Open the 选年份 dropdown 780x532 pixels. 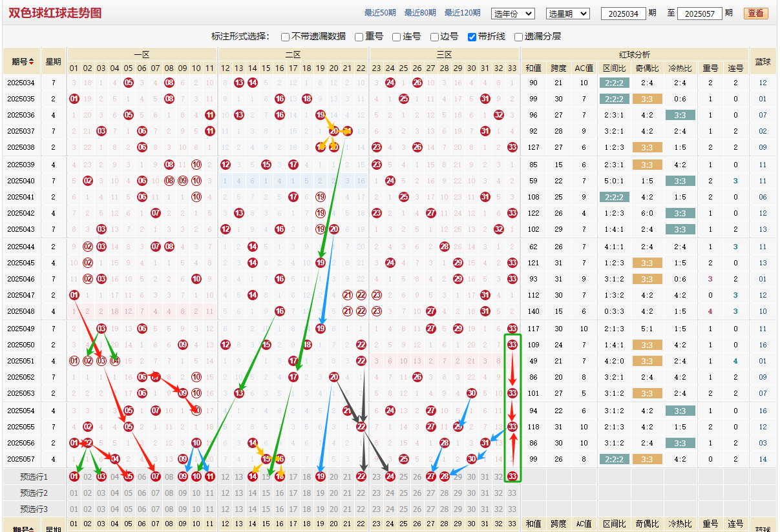pos(513,14)
